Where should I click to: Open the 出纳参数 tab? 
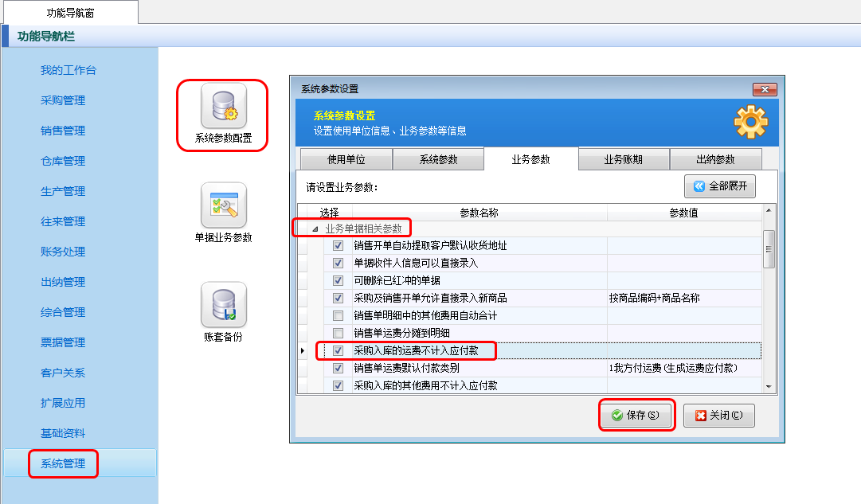pyautogui.click(x=715, y=159)
